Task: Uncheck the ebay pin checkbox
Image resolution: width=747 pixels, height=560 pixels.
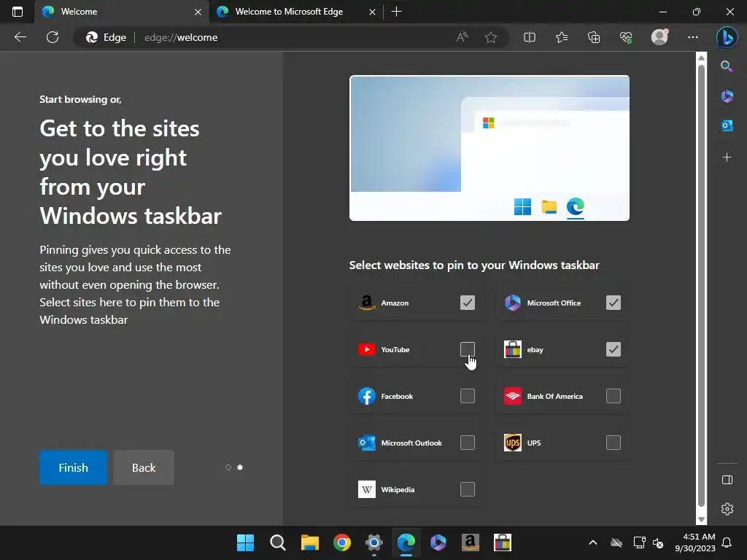Action: (x=613, y=349)
